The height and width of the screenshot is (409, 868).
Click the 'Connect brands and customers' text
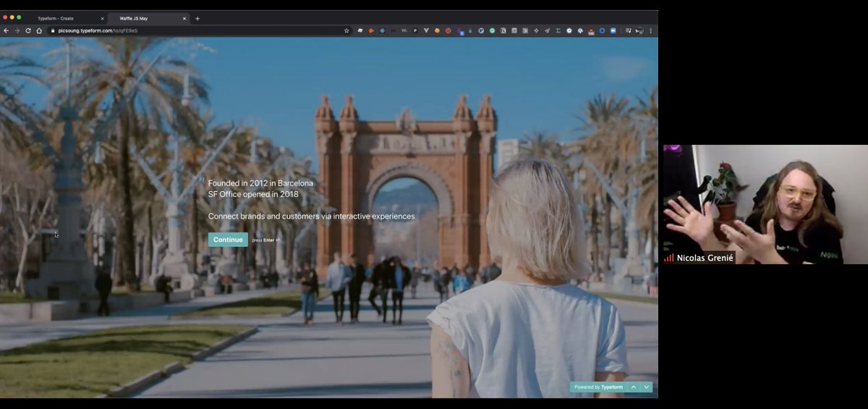(x=311, y=216)
